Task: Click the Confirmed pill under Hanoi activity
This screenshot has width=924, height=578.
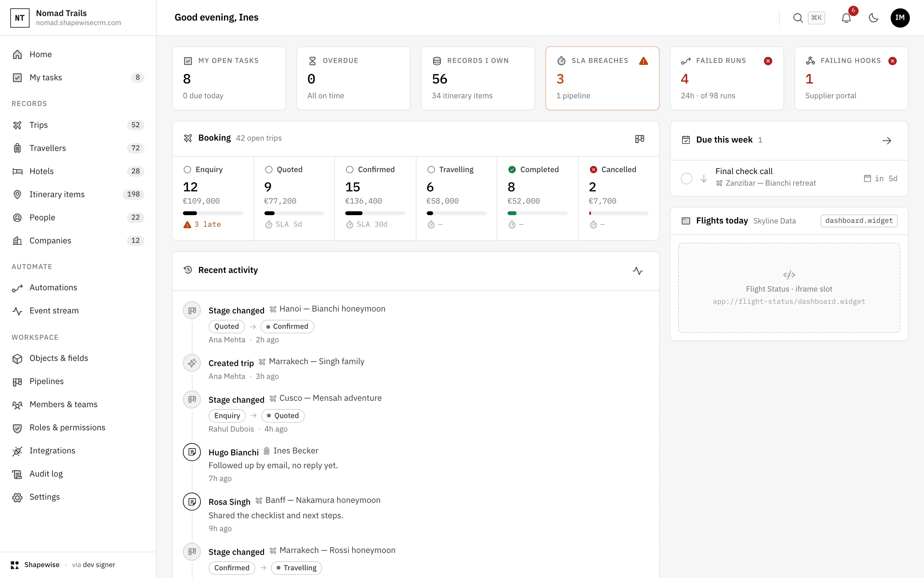Action: pyautogui.click(x=287, y=327)
